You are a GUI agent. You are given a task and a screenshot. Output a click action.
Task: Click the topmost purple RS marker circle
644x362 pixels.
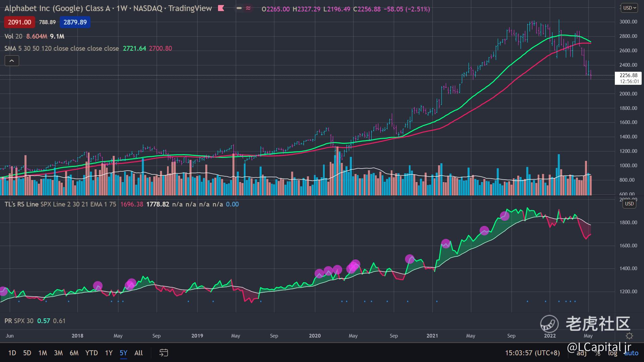504,216
